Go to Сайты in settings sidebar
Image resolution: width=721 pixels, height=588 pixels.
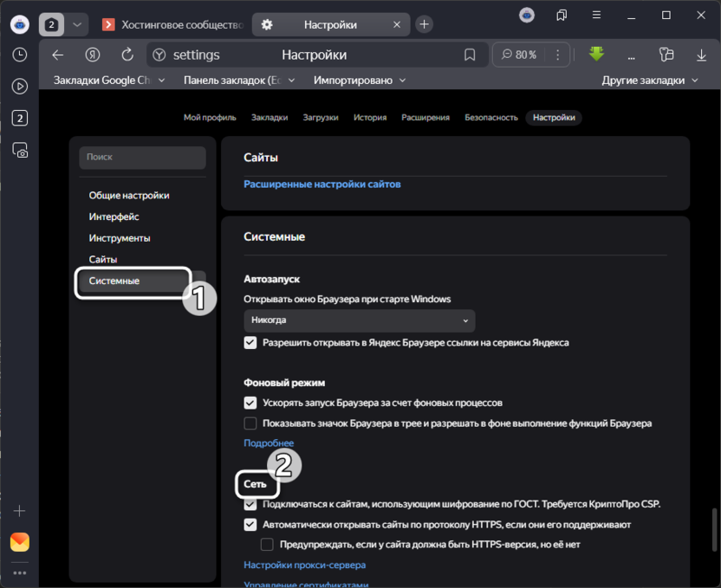(x=102, y=260)
